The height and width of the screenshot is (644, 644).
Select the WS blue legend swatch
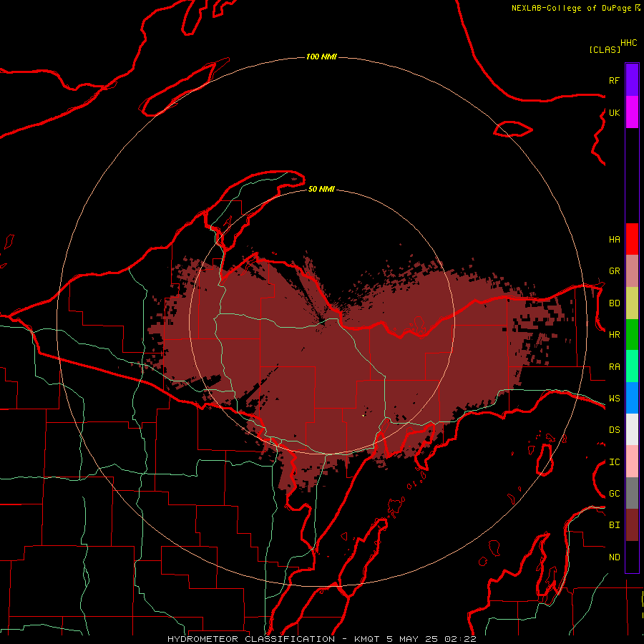632,398
